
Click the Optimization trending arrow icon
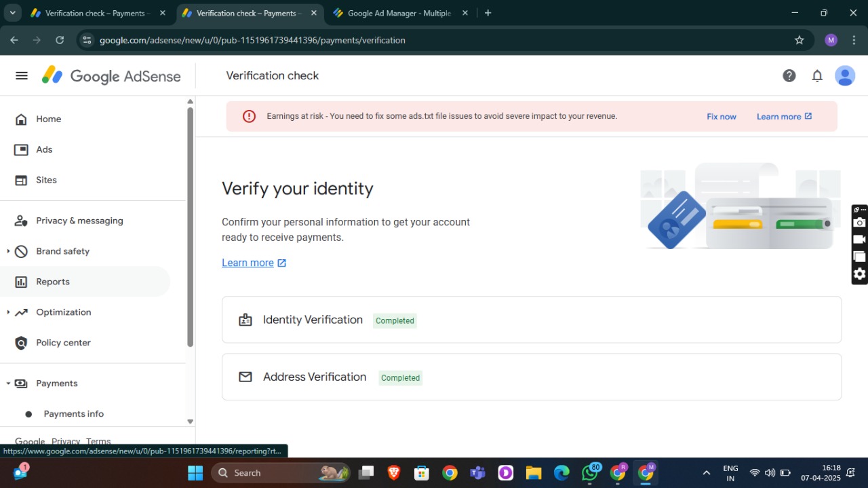coord(22,313)
